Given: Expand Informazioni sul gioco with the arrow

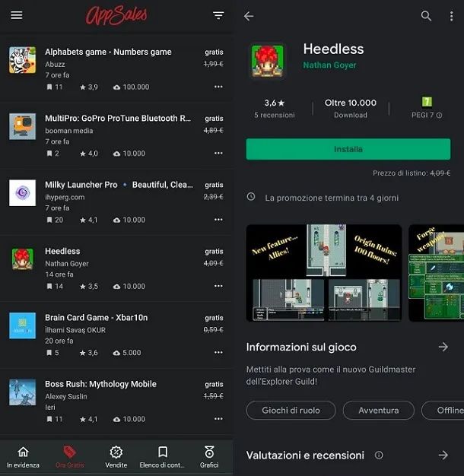Looking at the screenshot, I should 443,347.
